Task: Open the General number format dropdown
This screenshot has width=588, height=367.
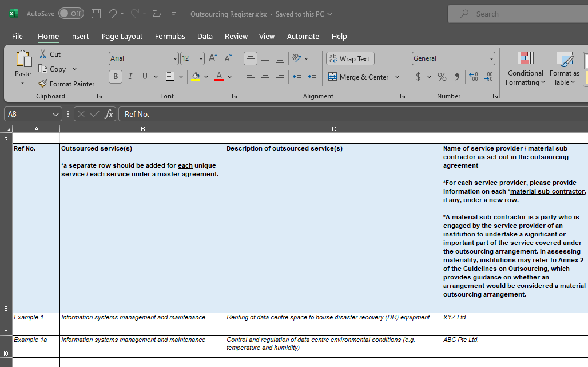Action: pos(491,58)
